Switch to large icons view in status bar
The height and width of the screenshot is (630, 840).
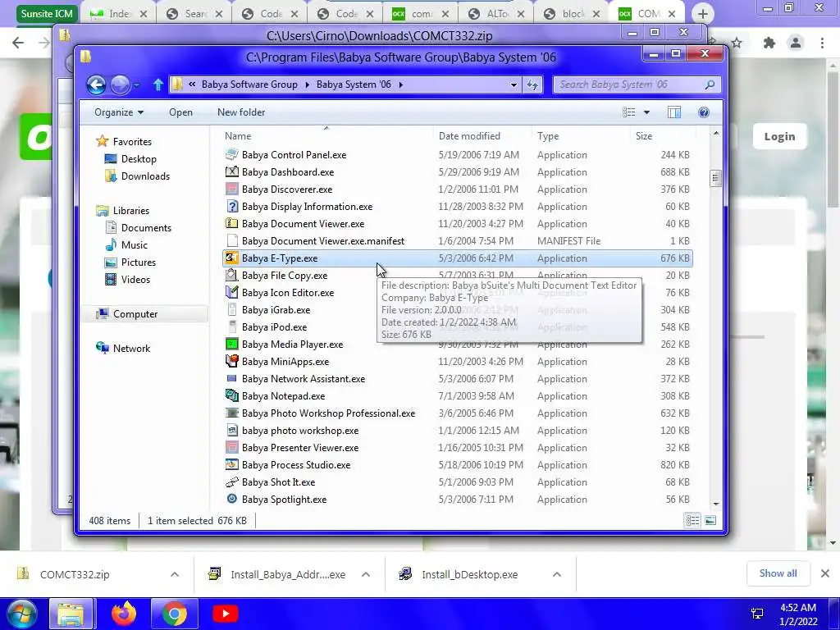pos(710,520)
